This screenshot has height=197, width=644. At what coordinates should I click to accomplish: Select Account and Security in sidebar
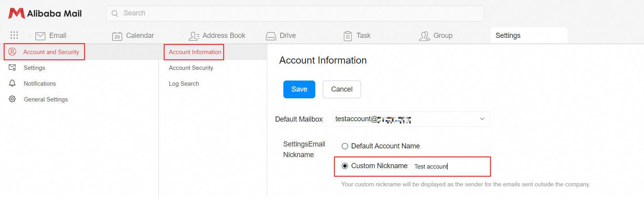coord(51,52)
